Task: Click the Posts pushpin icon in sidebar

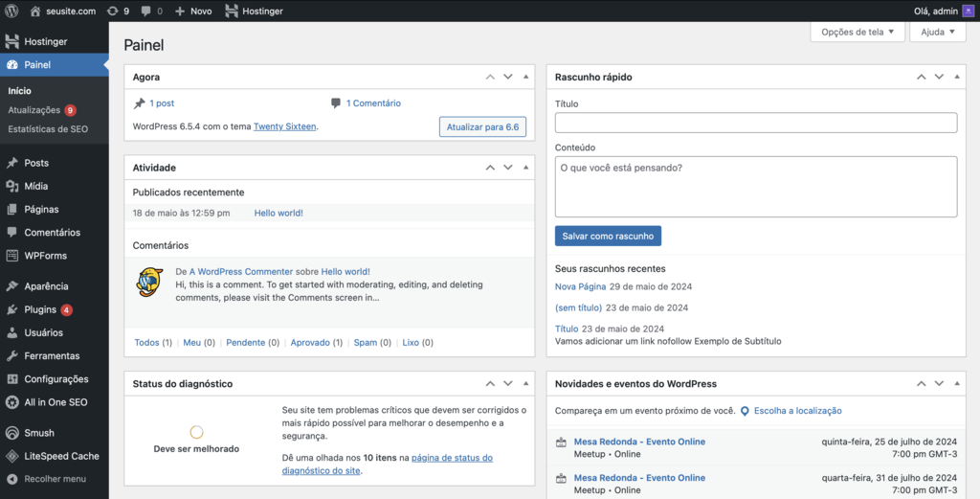Action: tap(11, 163)
